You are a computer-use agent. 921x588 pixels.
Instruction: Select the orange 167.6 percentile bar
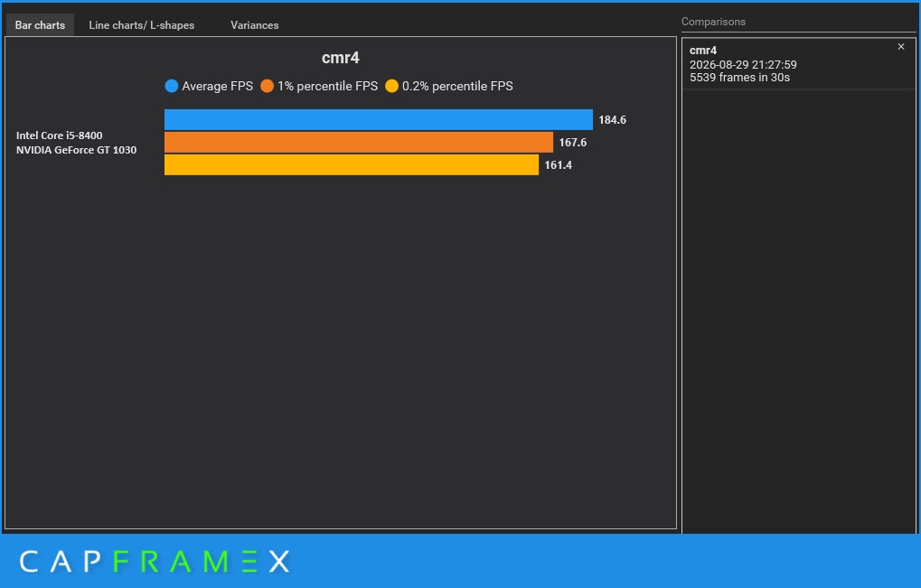[x=359, y=142]
